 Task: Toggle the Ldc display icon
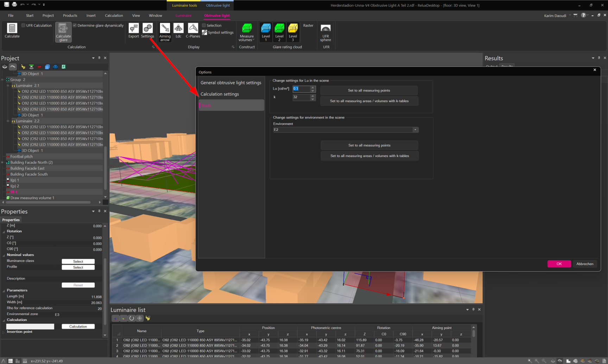click(178, 31)
